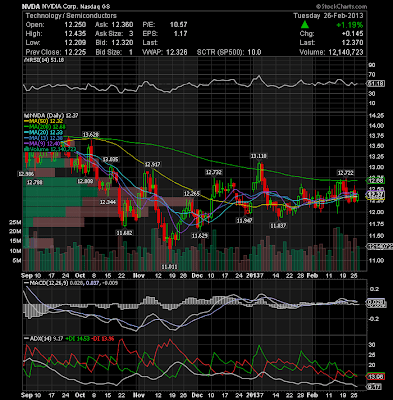Screen dimensions: 393x400
Task: Click the Low value 12.209
Action: (x=75, y=43)
